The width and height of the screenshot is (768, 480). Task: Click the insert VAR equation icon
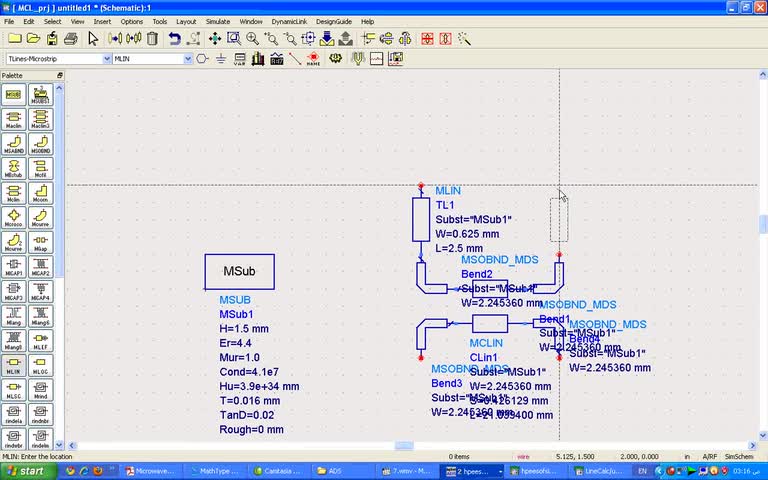[240, 59]
